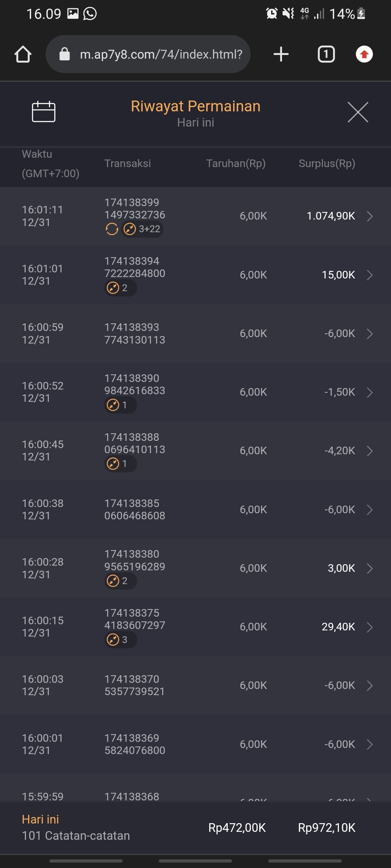Expand details for 16:00:59 transaction
Screen dimensions: 391x868
pos(370,333)
